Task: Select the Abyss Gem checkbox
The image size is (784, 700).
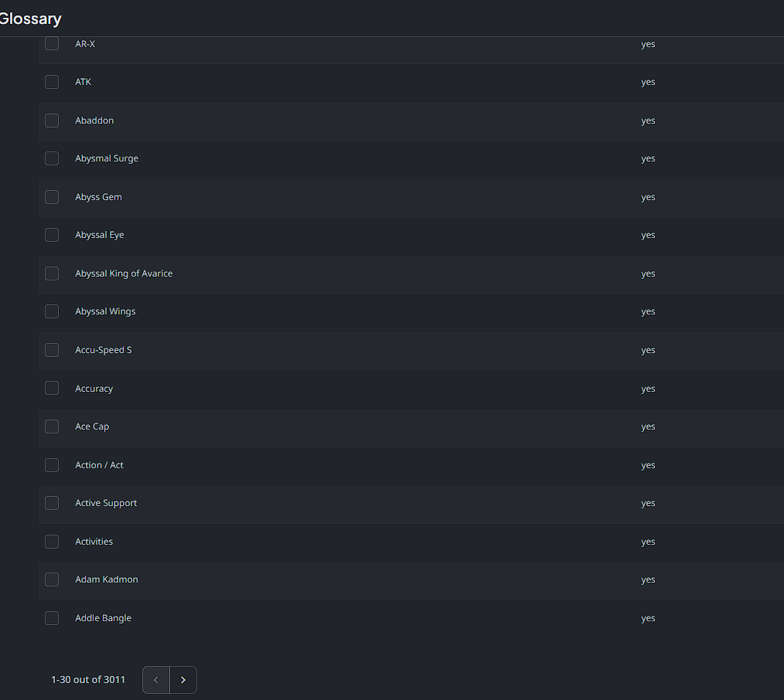Action: point(52,197)
